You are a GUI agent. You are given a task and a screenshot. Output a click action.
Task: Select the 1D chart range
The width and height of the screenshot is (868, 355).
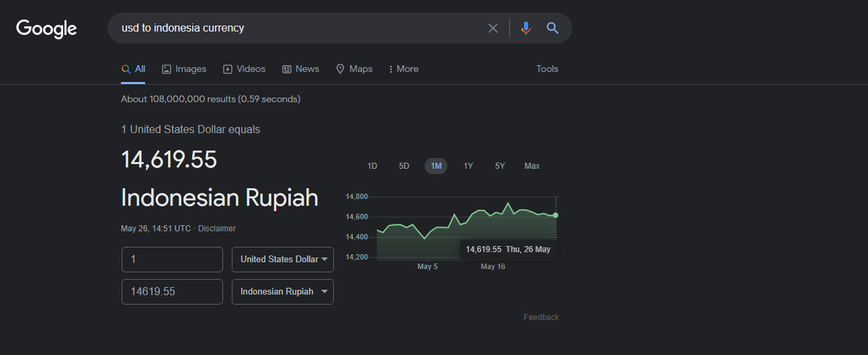(372, 166)
